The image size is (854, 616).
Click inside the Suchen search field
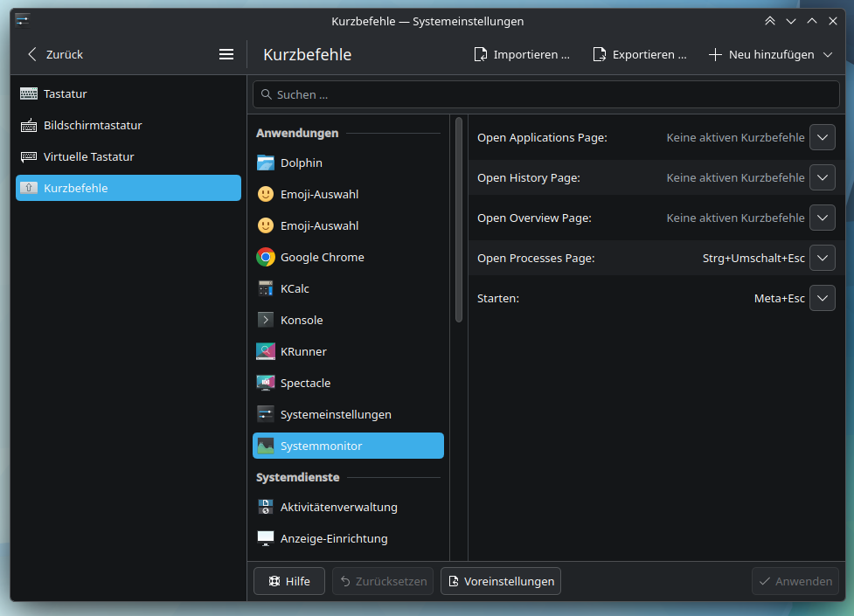[x=545, y=94]
